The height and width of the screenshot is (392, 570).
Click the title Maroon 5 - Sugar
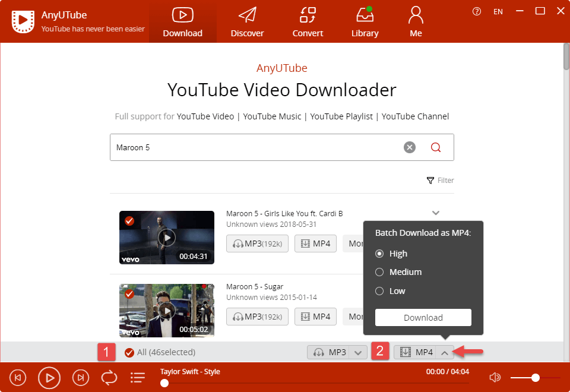click(255, 286)
